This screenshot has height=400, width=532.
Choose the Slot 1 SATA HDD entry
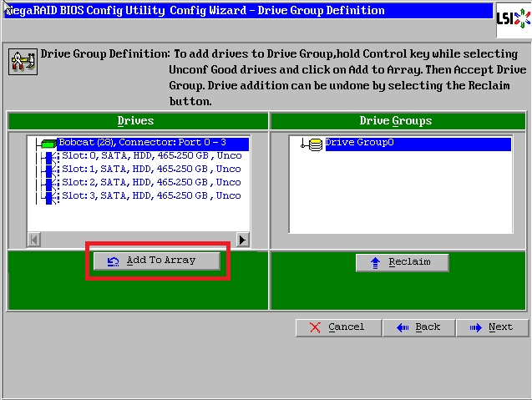coord(150,170)
